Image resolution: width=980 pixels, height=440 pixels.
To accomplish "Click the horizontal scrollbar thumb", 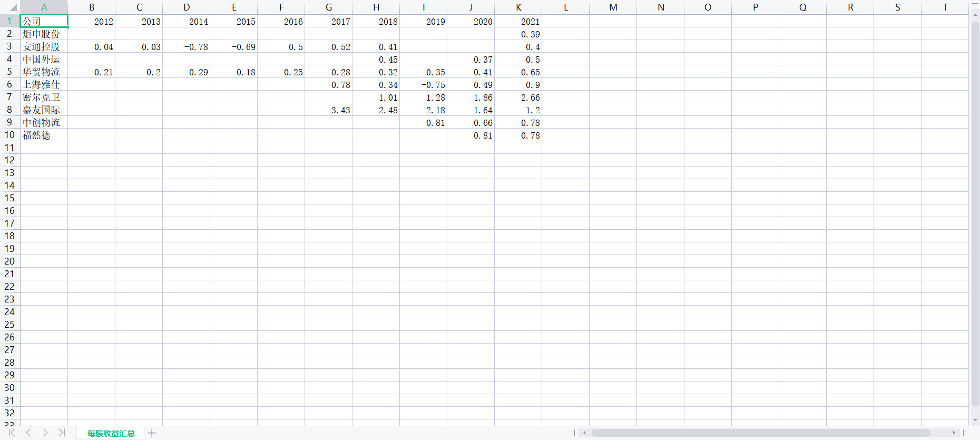I will (x=761, y=433).
